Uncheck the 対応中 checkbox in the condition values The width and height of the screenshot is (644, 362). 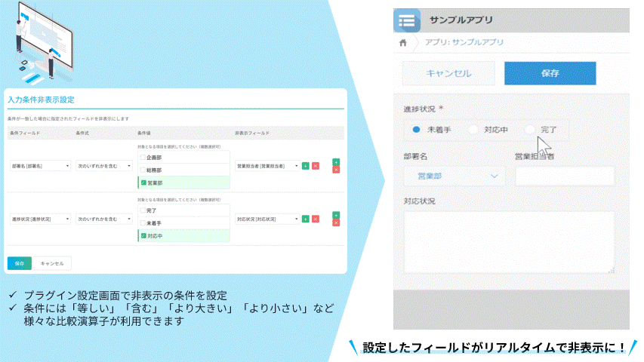tap(143, 235)
